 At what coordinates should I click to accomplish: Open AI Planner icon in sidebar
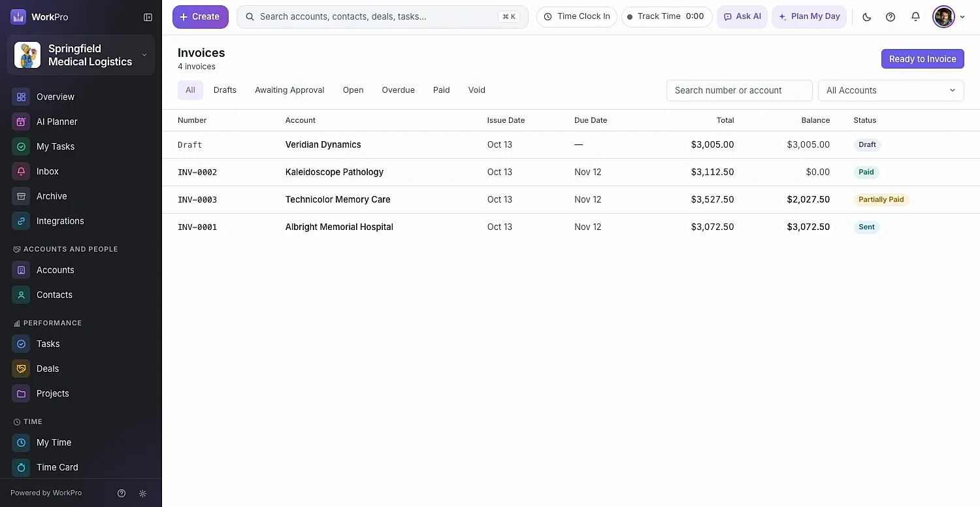[21, 122]
